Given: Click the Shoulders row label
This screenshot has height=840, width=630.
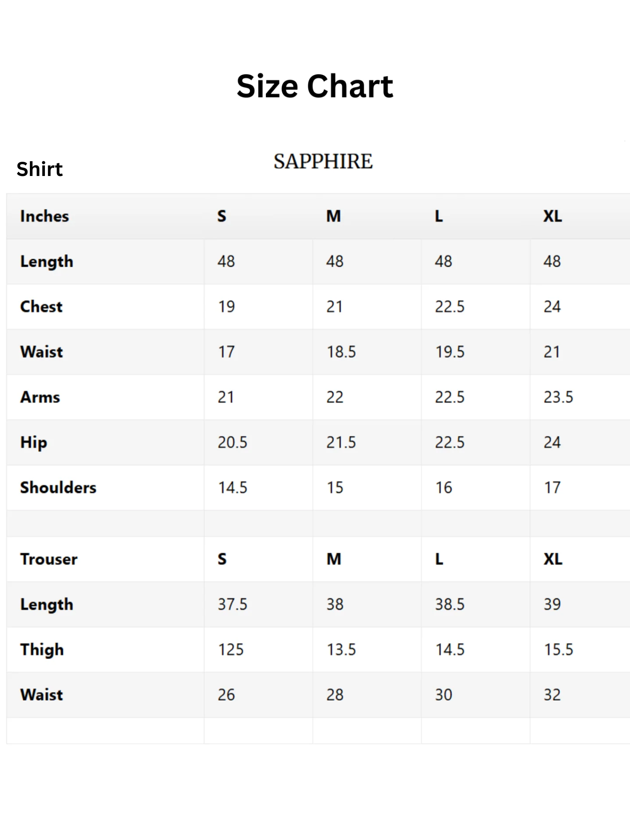Looking at the screenshot, I should pos(58,488).
